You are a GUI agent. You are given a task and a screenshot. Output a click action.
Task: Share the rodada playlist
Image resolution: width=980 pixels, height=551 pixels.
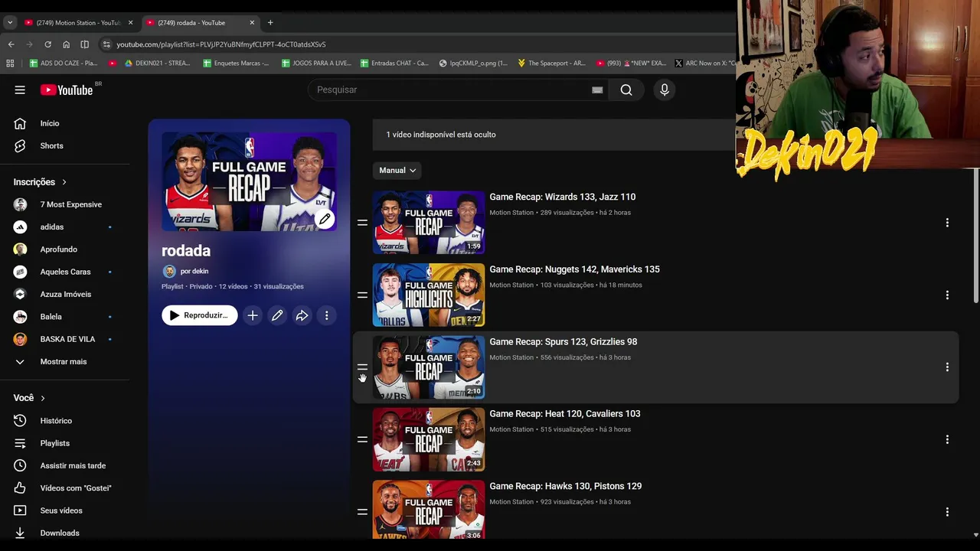pyautogui.click(x=302, y=315)
